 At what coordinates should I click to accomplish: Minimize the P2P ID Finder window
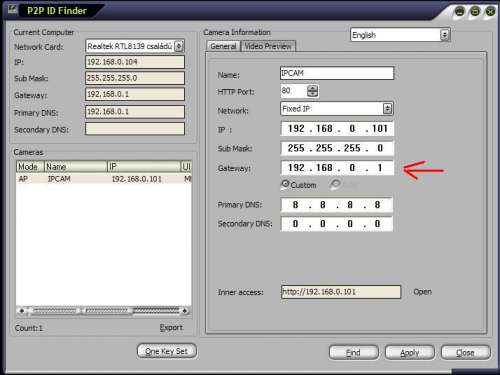point(460,12)
